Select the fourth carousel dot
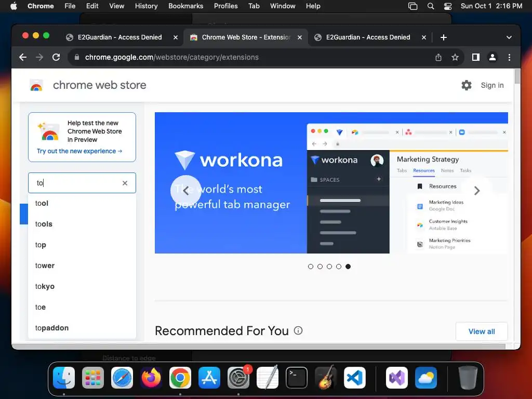This screenshot has height=399, width=532. 339,267
